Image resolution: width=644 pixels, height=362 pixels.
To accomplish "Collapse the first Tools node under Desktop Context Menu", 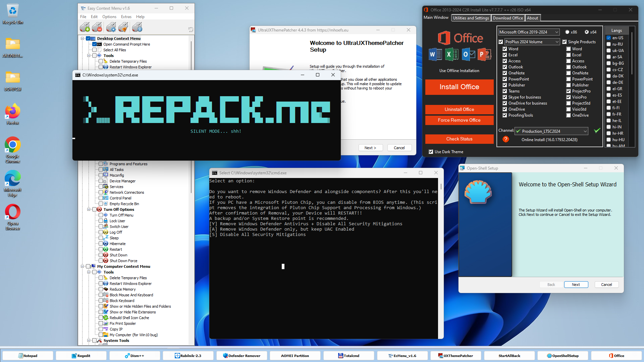I will click(x=89, y=56).
